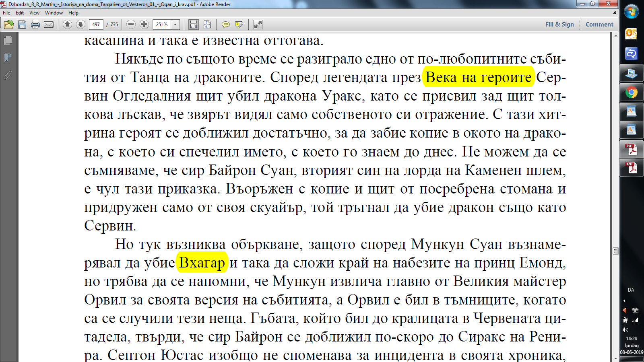Fit one full page to window
Viewport: 644px width, 362px height.
pyautogui.click(x=207, y=25)
